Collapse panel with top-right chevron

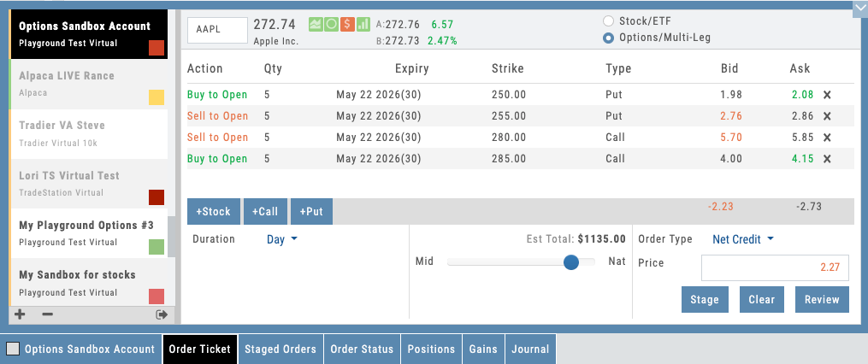859,8
